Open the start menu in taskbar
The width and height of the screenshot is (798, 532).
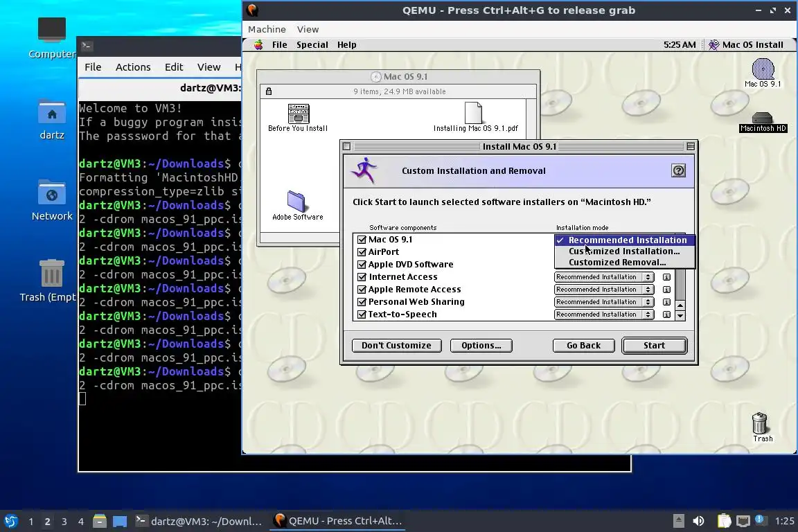(x=11, y=521)
